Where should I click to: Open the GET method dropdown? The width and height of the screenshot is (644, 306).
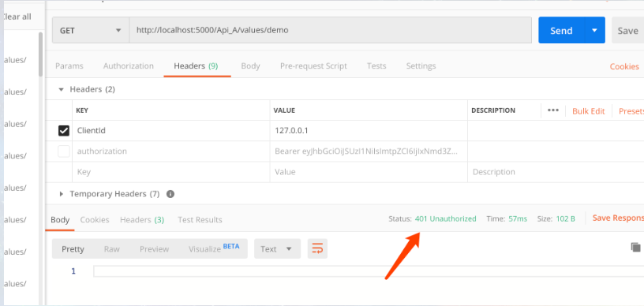91,30
